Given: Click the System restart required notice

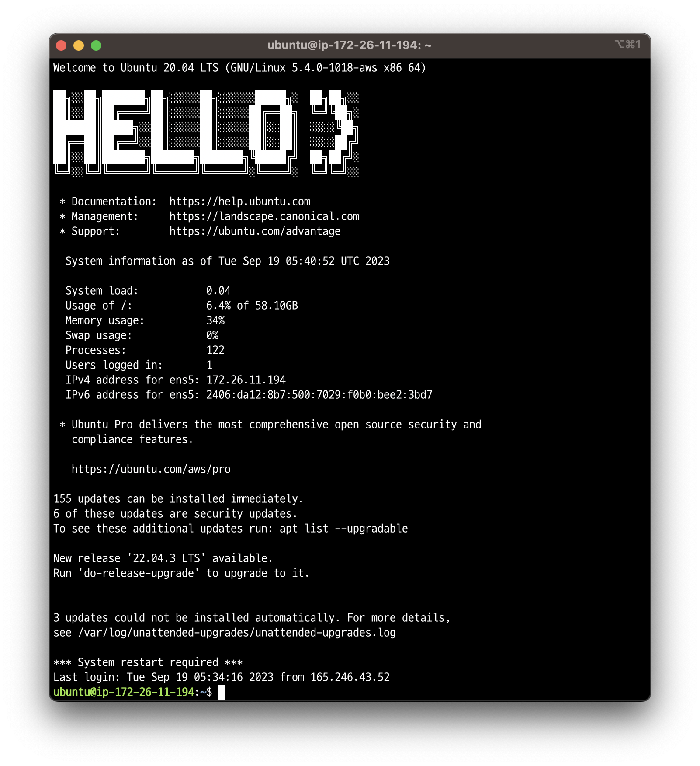Looking at the screenshot, I should 148,662.
